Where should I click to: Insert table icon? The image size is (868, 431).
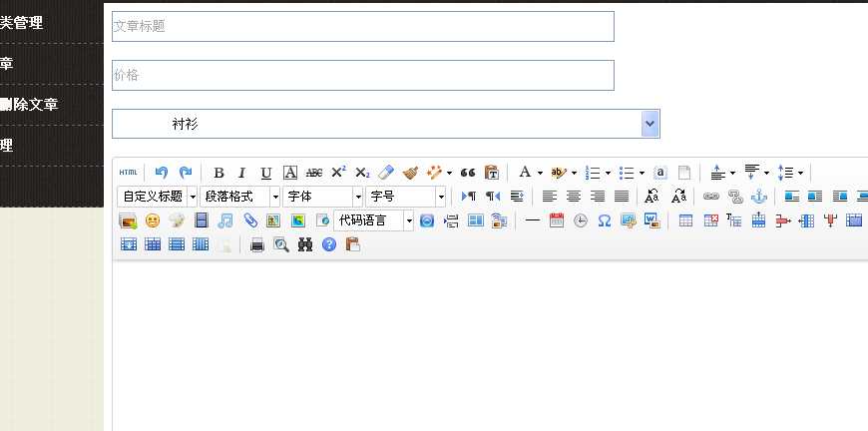[685, 220]
